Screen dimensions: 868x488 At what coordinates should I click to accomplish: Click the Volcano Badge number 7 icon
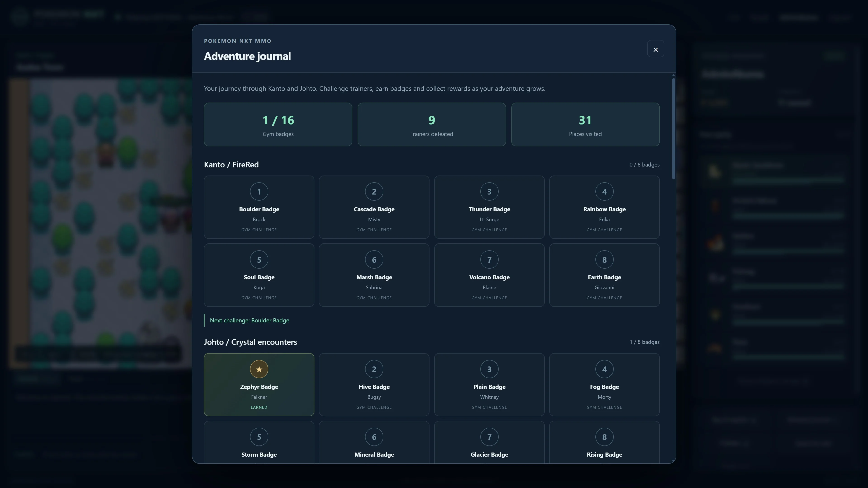click(489, 260)
